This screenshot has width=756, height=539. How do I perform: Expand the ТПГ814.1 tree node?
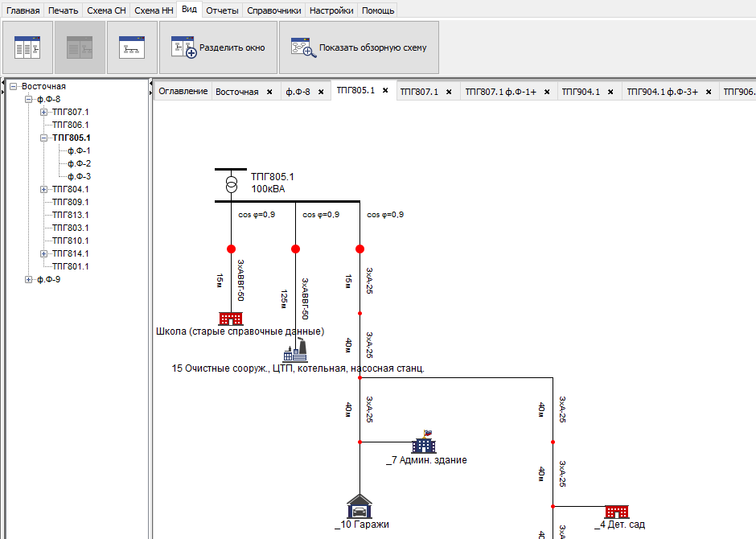tap(44, 253)
